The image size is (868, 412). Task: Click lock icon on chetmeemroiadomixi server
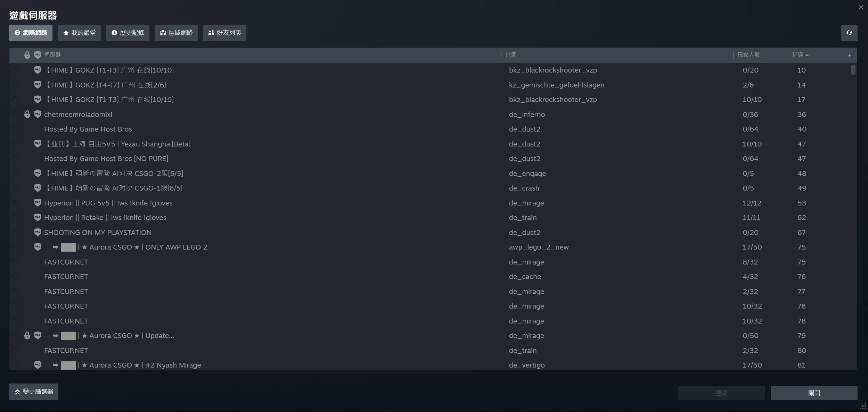(x=27, y=114)
